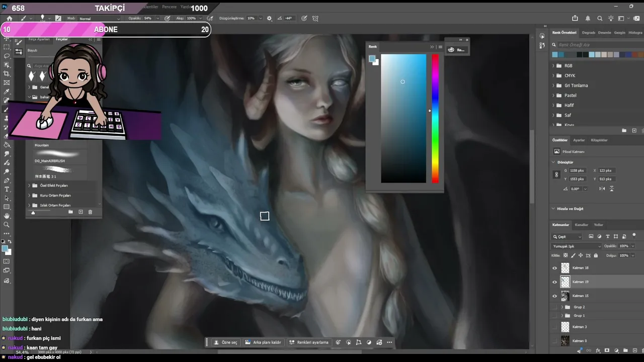Toggle lock all for the layer

(596, 255)
